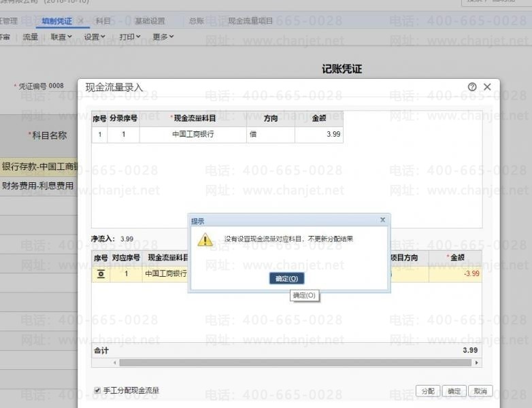This screenshot has height=408, width=532.
Task: Close the 现金流量录入 dialog
Action: [x=487, y=87]
